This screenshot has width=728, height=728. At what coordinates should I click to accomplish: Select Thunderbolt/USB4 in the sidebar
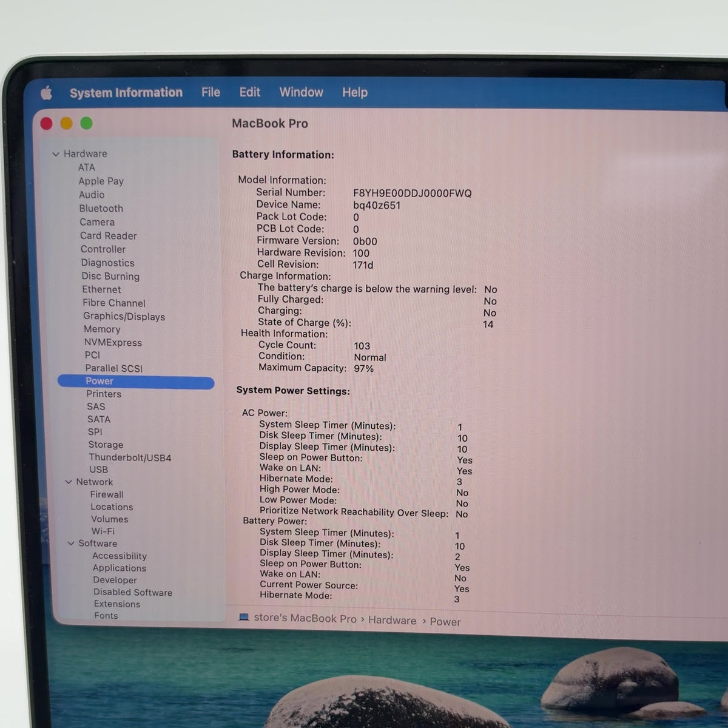coord(130,457)
